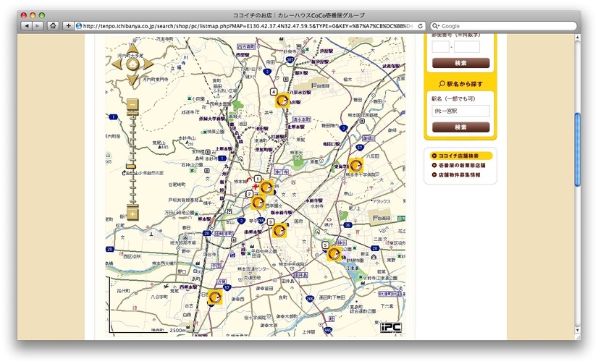Click the magnifier icon in Google search box
Screen dimensions: 598x364
[436, 26]
